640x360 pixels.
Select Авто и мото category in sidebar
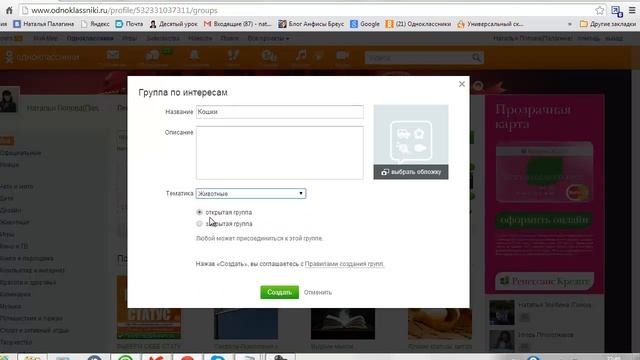(17, 186)
